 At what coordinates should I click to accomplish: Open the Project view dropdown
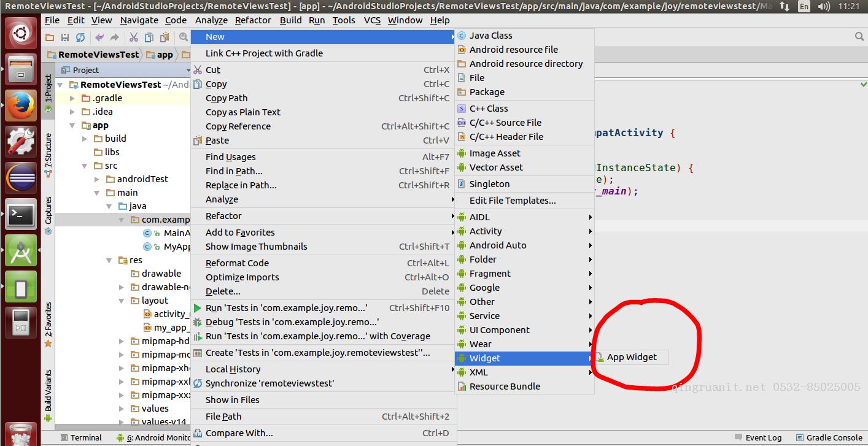pos(188,71)
